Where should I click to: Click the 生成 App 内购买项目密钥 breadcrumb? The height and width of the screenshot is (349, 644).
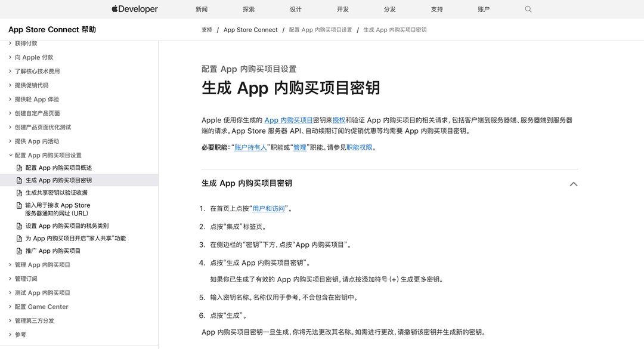click(x=395, y=30)
